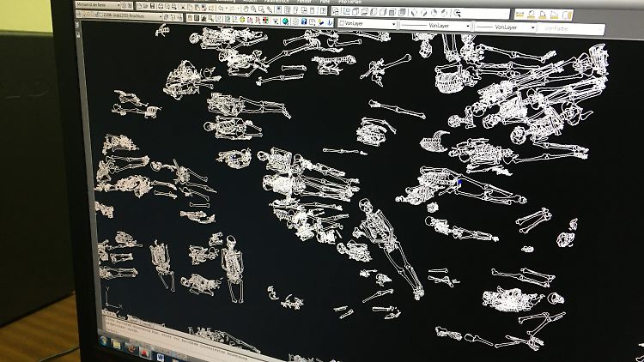Click the first yellow PhoToPlan toolbar icon
This screenshot has width=644, height=362.
[519, 15]
